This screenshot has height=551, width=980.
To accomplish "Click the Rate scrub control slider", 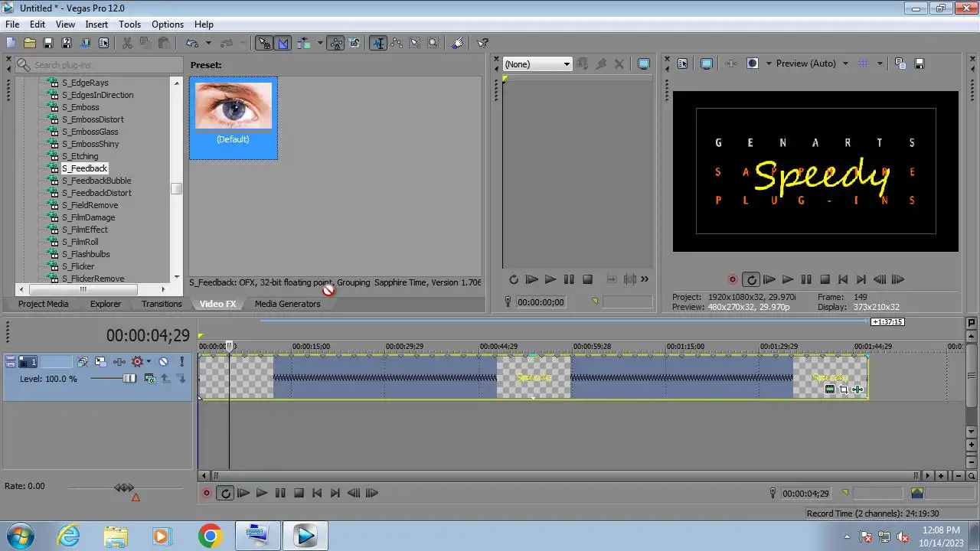I will [124, 487].
